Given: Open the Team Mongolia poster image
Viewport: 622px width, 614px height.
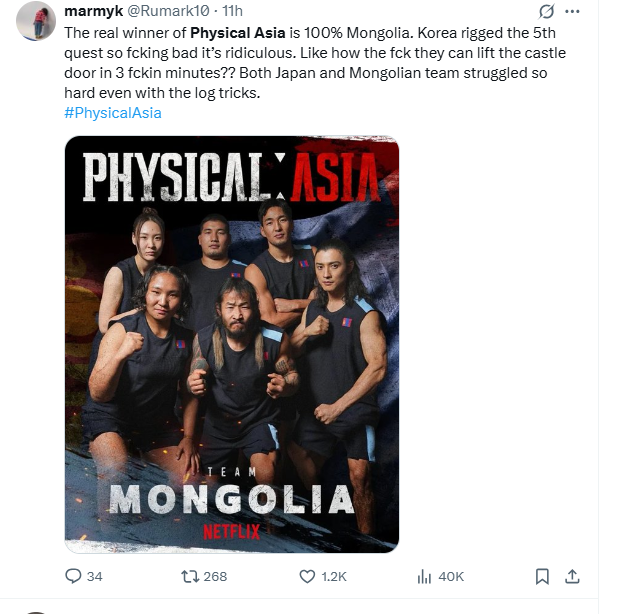Looking at the screenshot, I should pyautogui.click(x=232, y=344).
